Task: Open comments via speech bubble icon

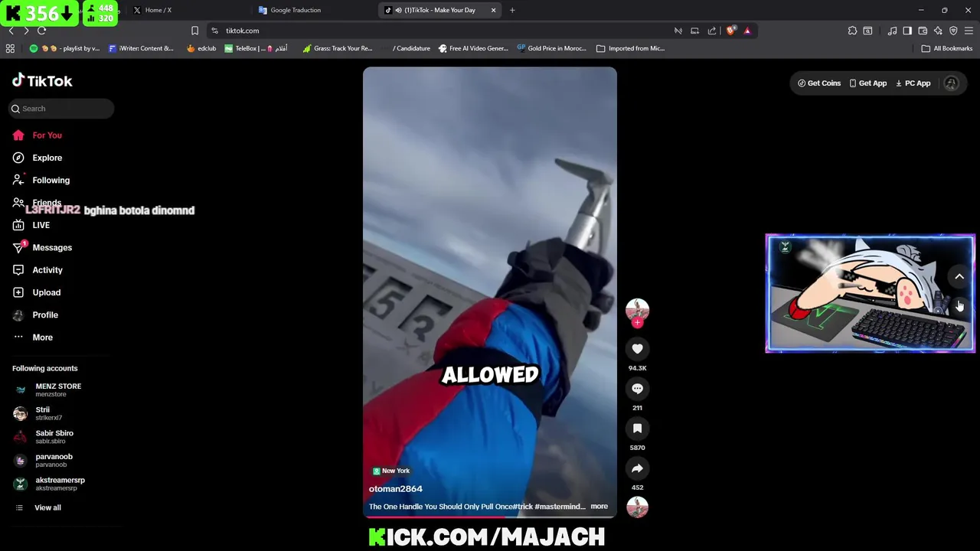Action: pyautogui.click(x=637, y=389)
